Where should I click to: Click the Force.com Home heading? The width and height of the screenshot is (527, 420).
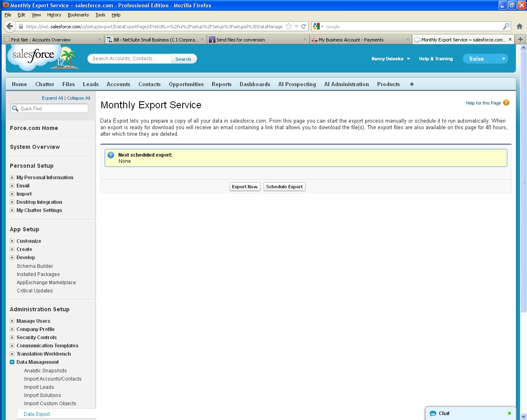[x=34, y=128]
